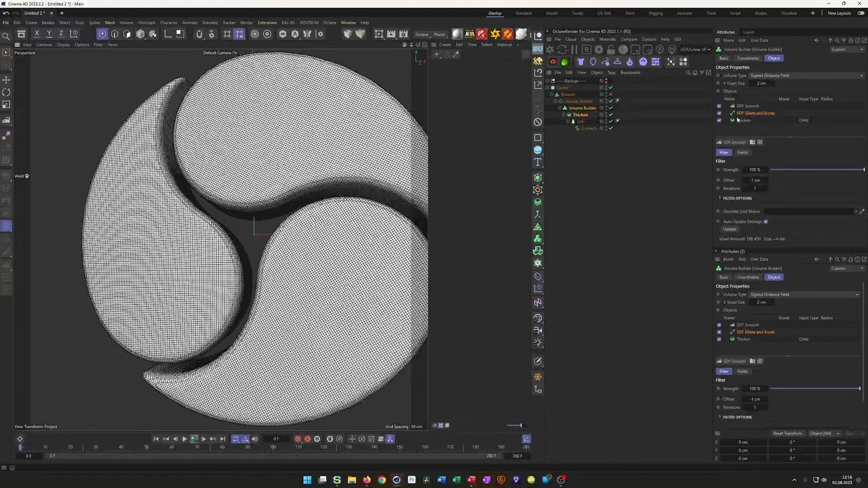This screenshot has width=868, height=488.
Task: Collapse the Volume Builder tree node
Action: click(560, 108)
